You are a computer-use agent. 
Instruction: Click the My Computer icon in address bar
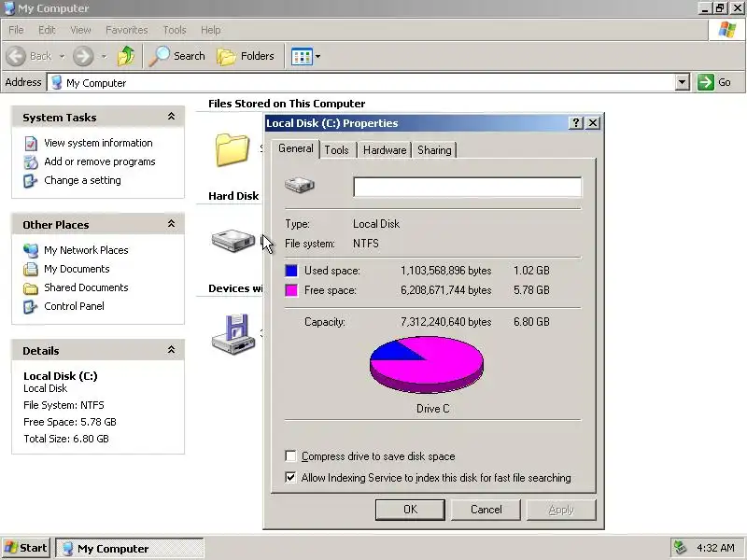pos(57,82)
